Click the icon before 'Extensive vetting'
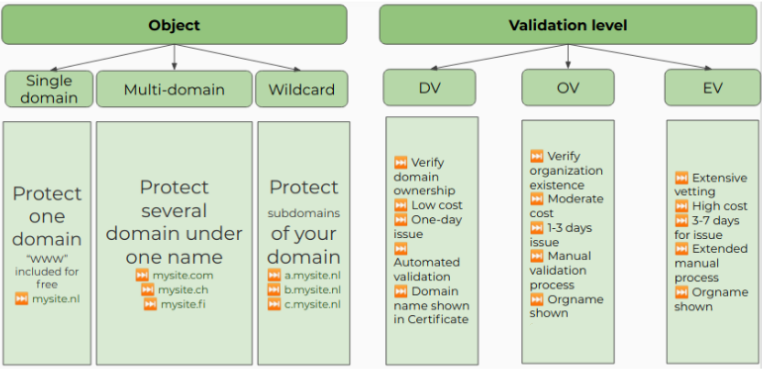This screenshot has width=763, height=371. tap(681, 178)
